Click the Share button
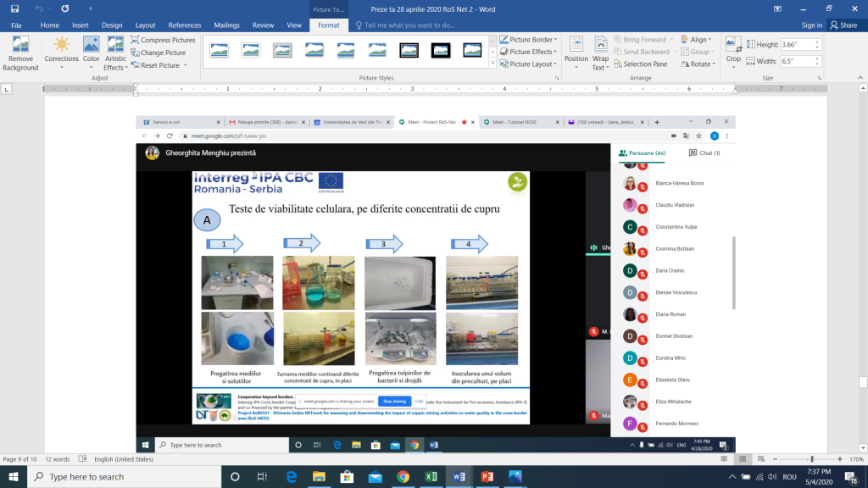This screenshot has width=868, height=488. 843,25
